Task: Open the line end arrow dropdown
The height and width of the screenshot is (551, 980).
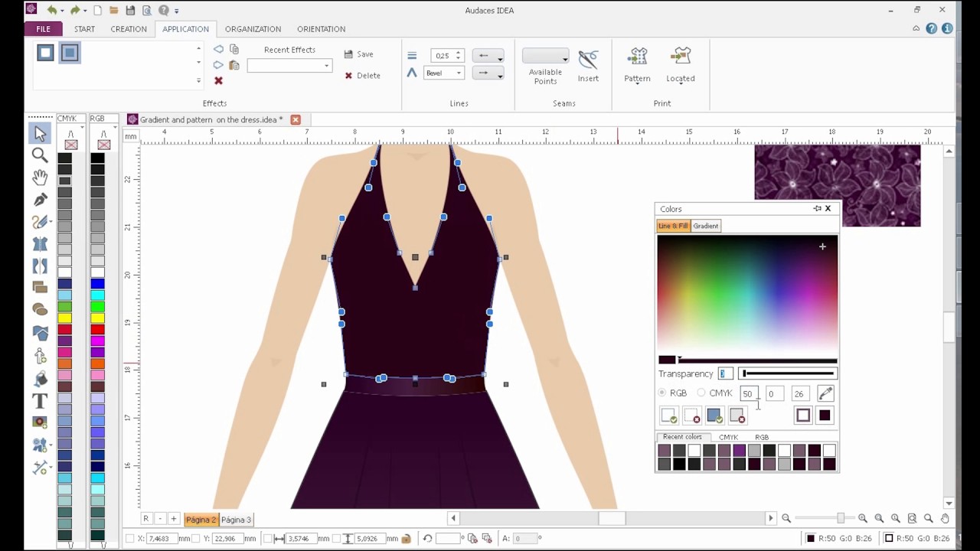Action: (x=488, y=73)
